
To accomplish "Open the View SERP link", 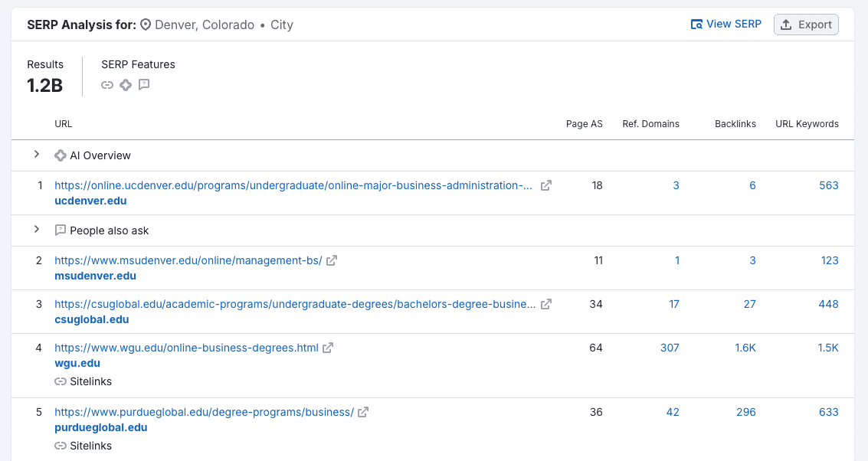I will click(x=726, y=24).
